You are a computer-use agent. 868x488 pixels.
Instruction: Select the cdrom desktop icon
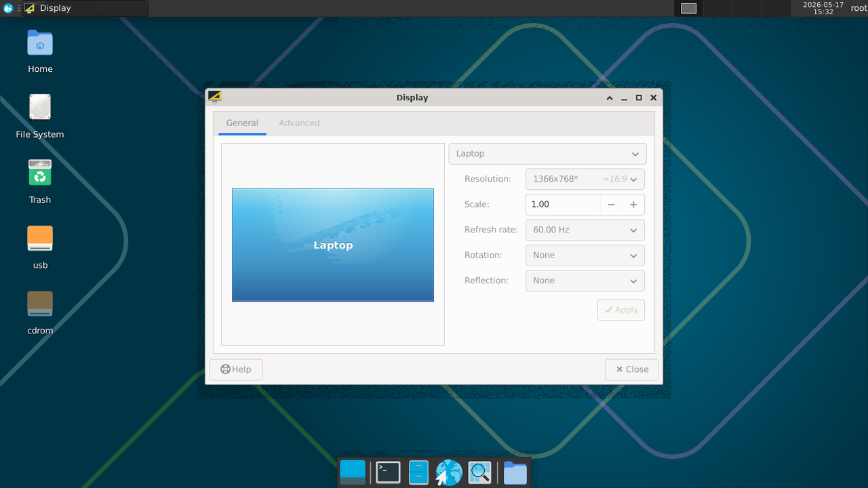click(40, 313)
